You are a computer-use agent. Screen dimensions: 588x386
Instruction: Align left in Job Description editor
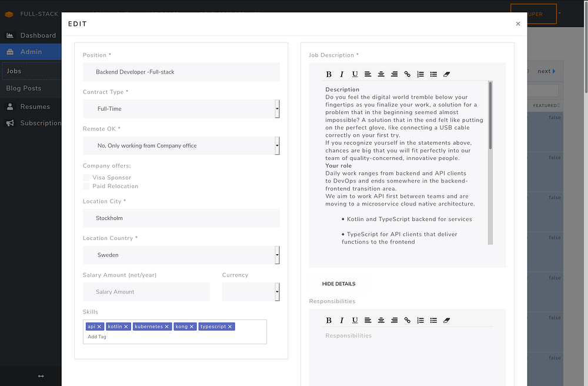368,74
